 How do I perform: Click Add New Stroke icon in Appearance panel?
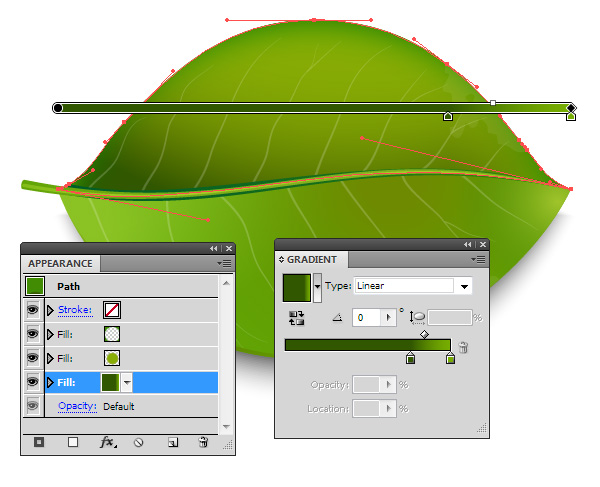[x=39, y=442]
